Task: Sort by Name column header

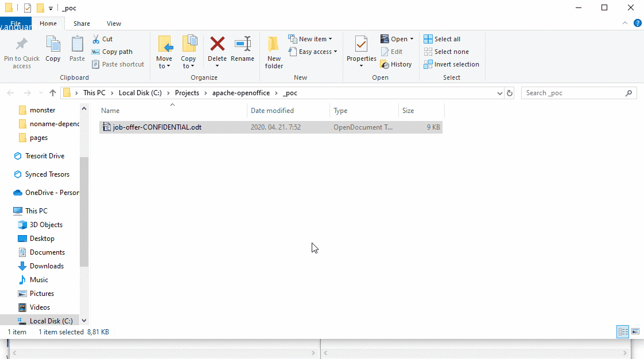Action: 173,111
